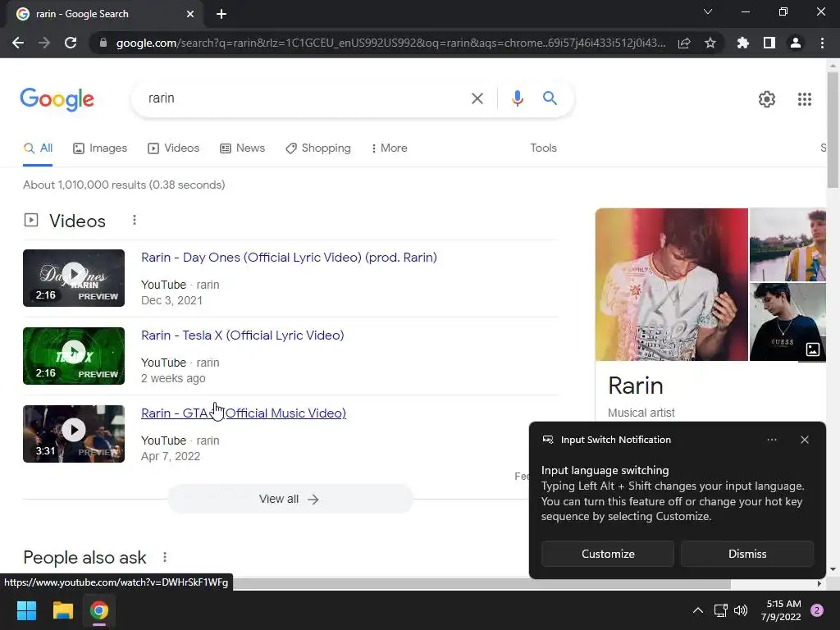Clear the search box text
This screenshot has height=630, width=840.
tap(477, 98)
